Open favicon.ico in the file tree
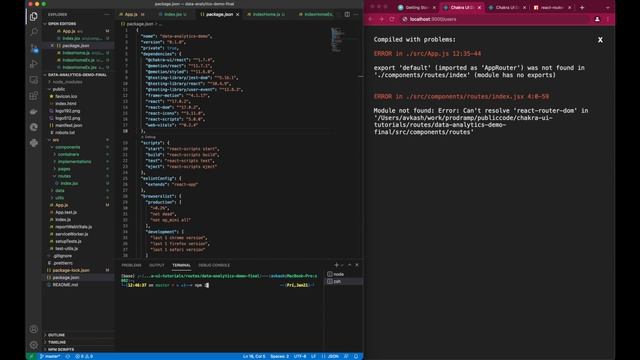This screenshot has width=640, height=360. (x=66, y=96)
